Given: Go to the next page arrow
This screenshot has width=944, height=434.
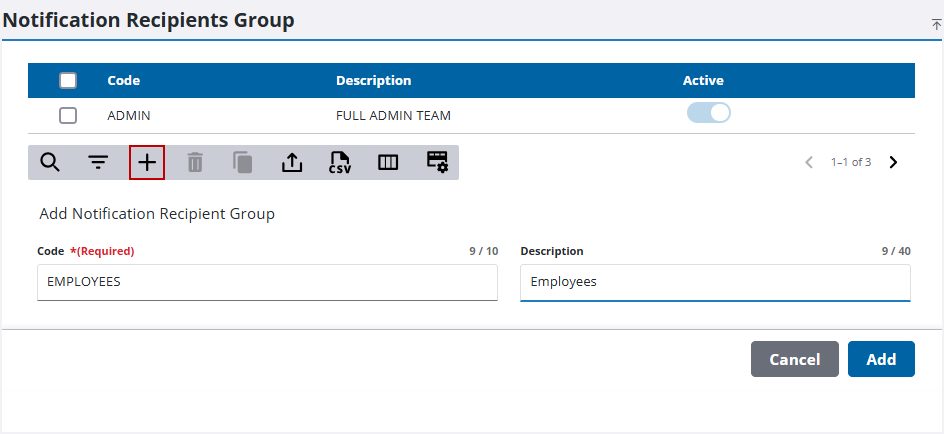Looking at the screenshot, I should tap(893, 162).
